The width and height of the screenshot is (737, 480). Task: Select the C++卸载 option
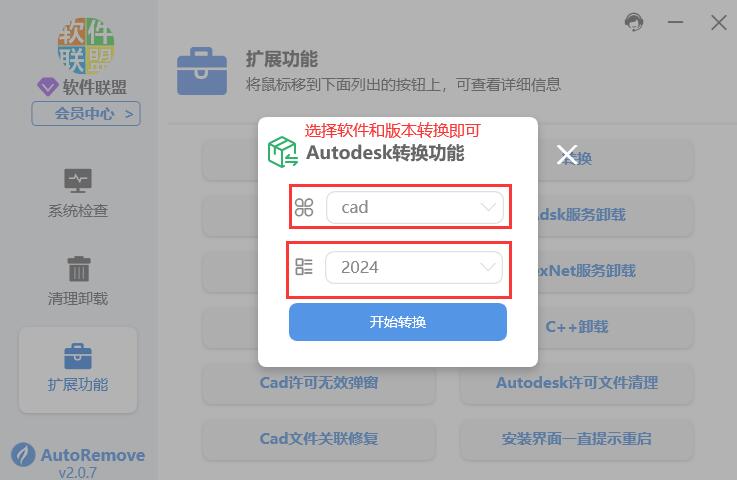(x=577, y=327)
